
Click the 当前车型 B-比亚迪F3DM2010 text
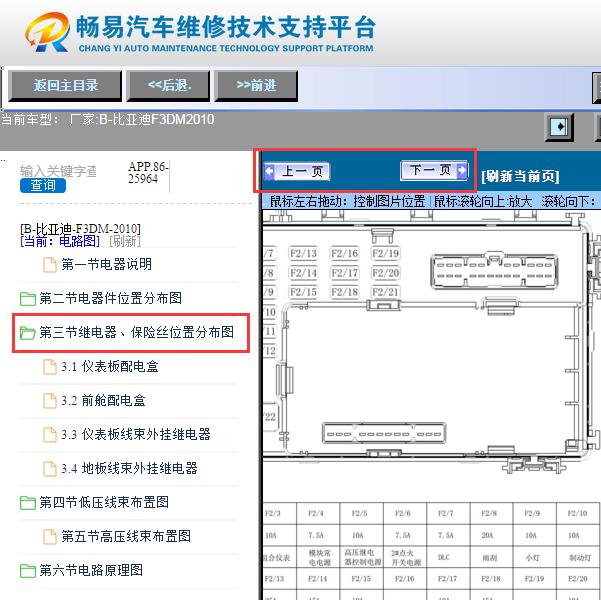(x=108, y=120)
